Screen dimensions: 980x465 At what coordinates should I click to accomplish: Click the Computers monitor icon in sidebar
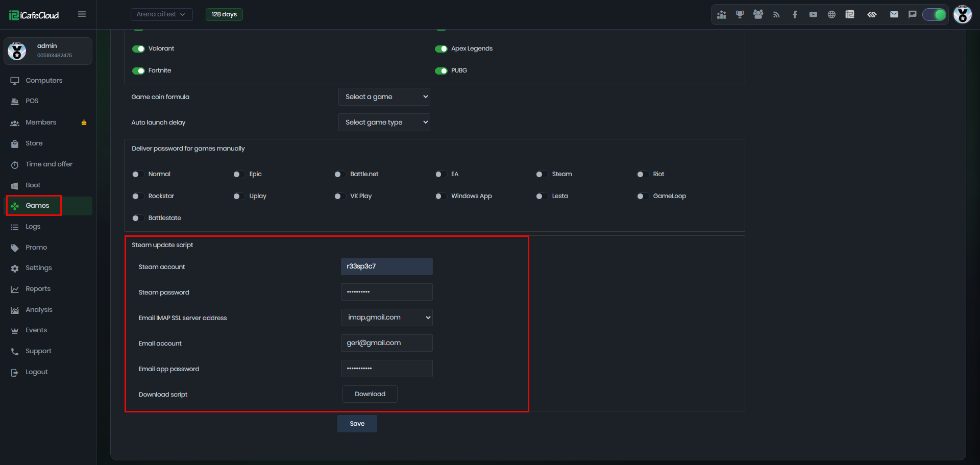pyautogui.click(x=15, y=81)
